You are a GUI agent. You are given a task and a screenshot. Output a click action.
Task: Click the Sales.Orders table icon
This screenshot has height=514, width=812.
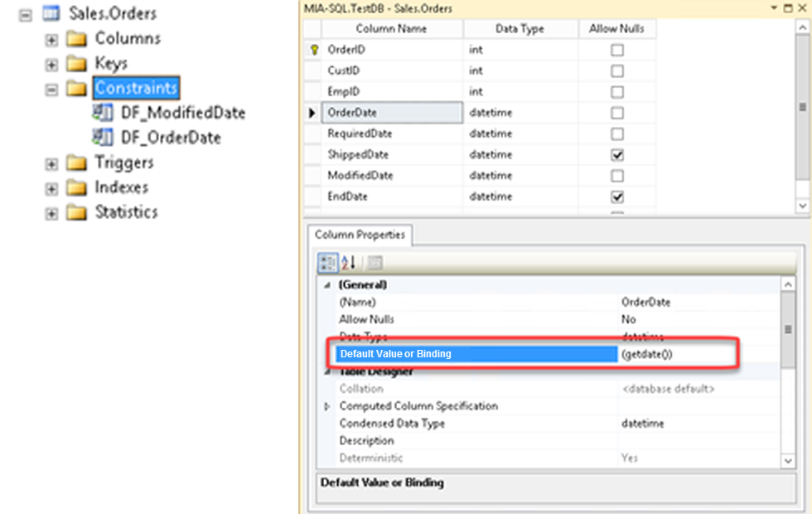point(51,14)
